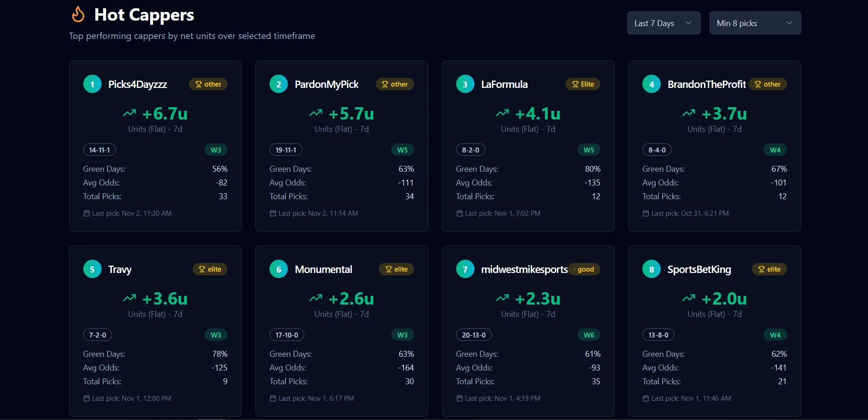Click the rank 4 badge on BrandonTheProfit
Screen dimensions: 868x420
pos(652,84)
